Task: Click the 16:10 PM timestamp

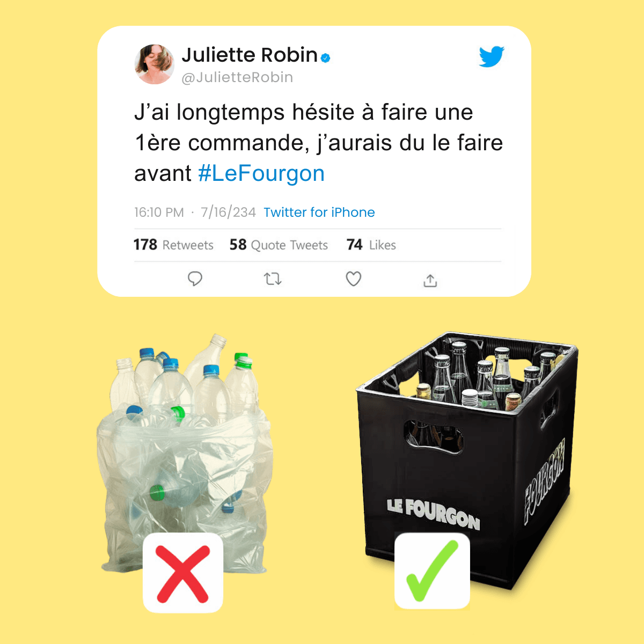Action: [159, 213]
